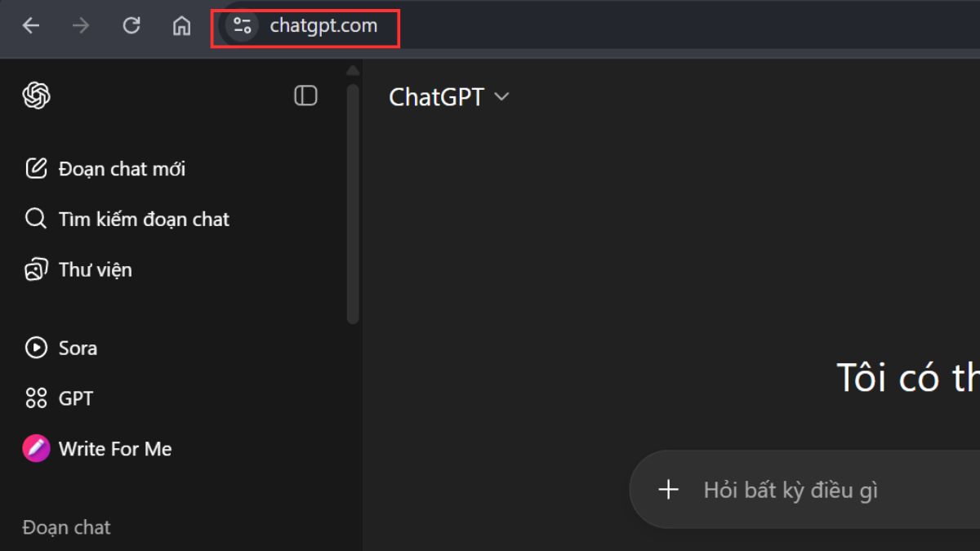
Task: Click the chatgpt.com address bar text
Action: pyautogui.click(x=323, y=25)
